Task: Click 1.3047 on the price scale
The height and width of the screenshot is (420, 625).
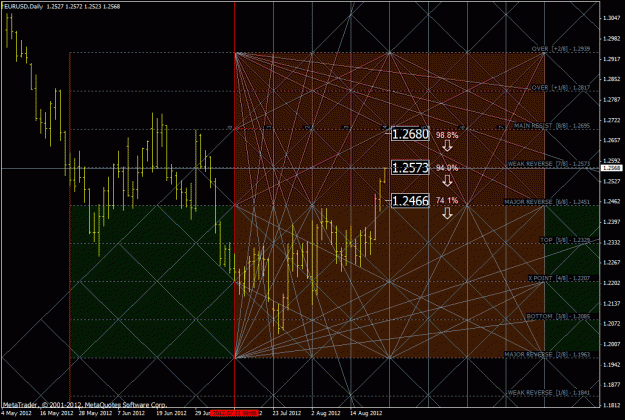Action: click(x=612, y=18)
